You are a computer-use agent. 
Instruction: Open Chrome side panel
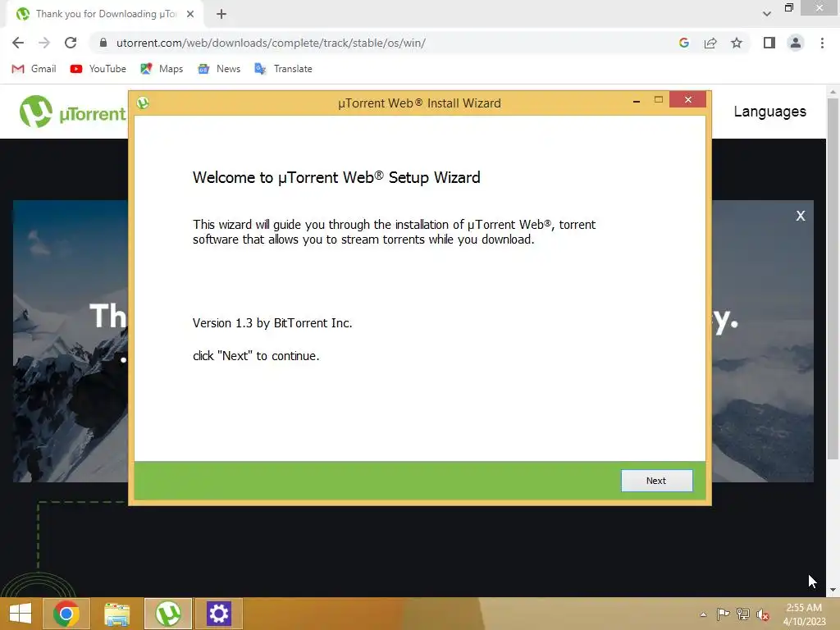[x=769, y=43]
